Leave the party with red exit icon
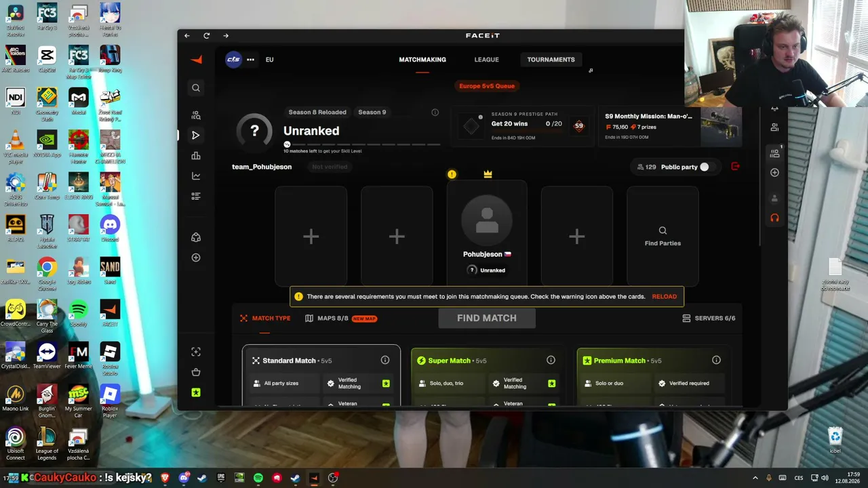The height and width of the screenshot is (488, 868). point(735,167)
